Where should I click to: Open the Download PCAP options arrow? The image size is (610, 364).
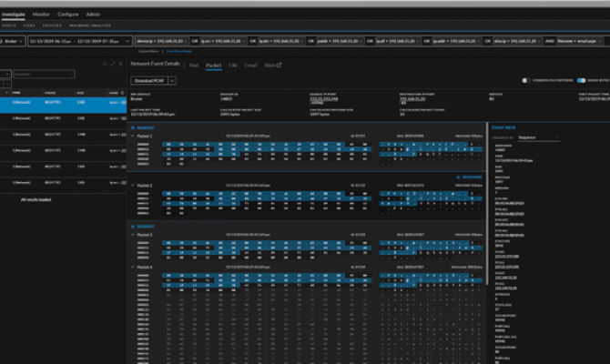point(172,80)
